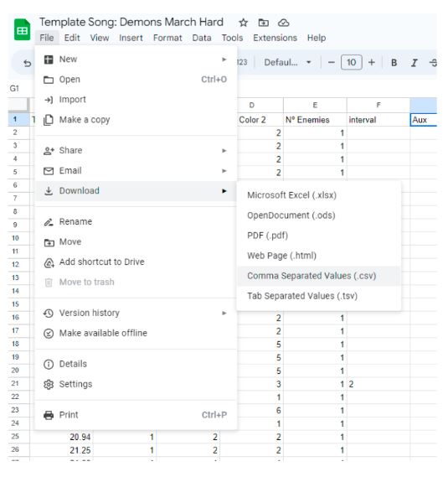
Task: Click the move-to-folder icon beside title
Action: click(x=263, y=23)
